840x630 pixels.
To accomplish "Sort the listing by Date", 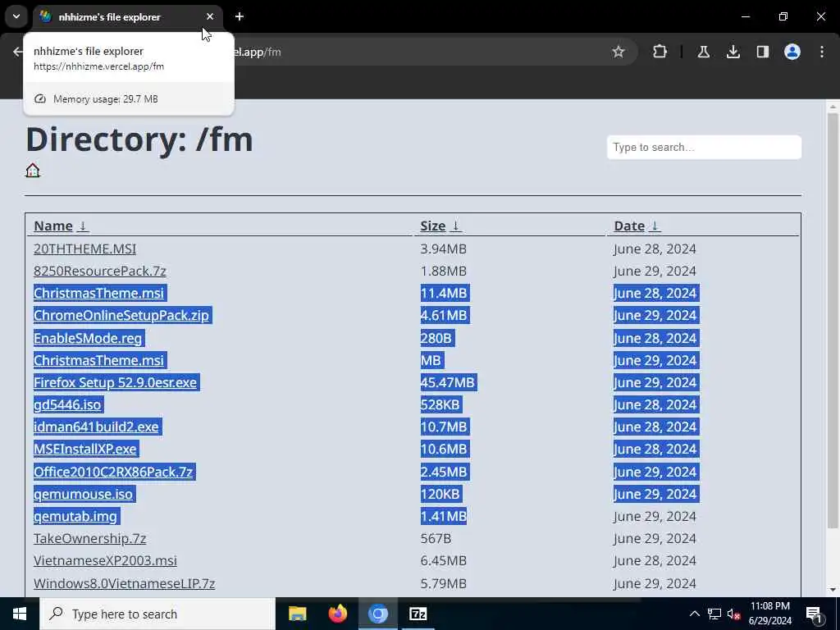I will click(x=637, y=226).
